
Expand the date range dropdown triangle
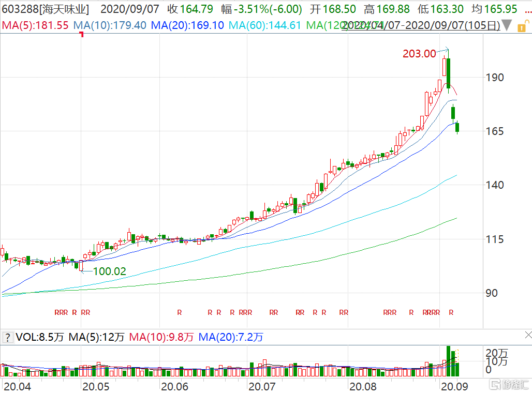(507, 25)
